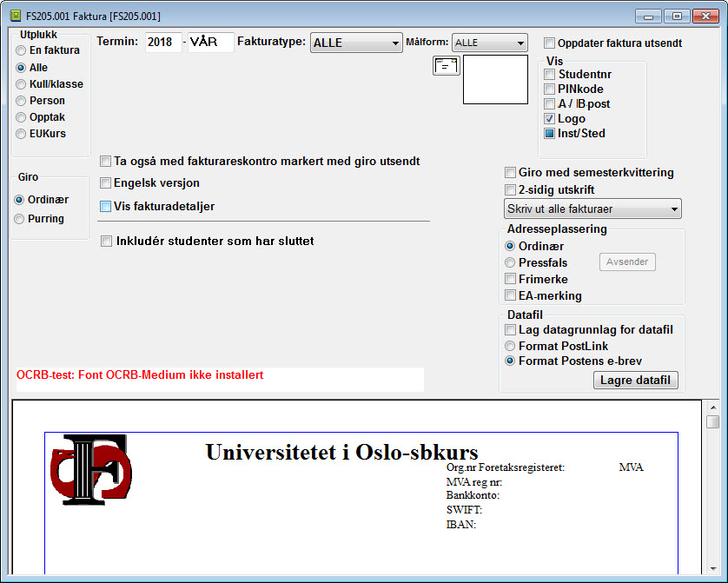Viewport: 728px width, 583px height.
Task: Toggle 'Vis fakturadetaljer' checkbox
Action: (105, 207)
